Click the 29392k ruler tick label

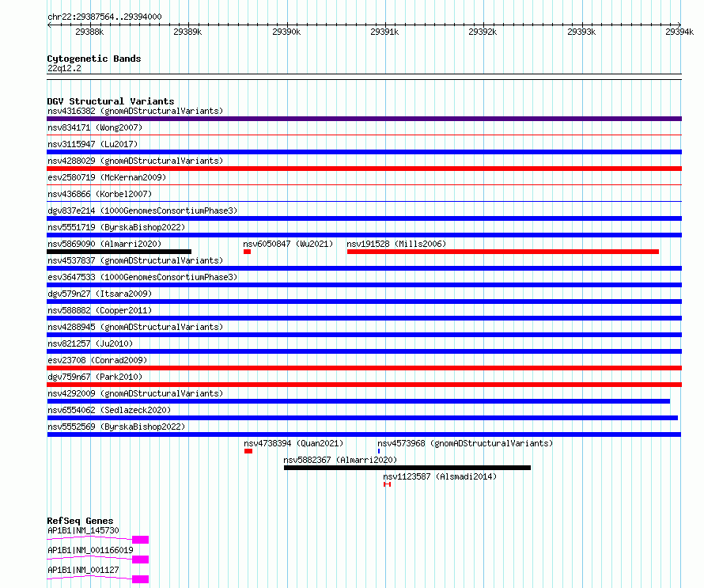click(483, 32)
